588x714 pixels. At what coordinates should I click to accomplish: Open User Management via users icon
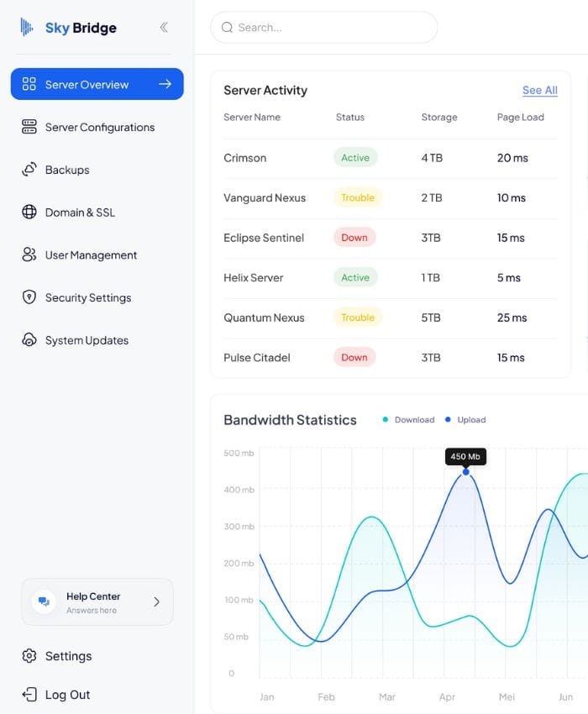click(x=29, y=254)
